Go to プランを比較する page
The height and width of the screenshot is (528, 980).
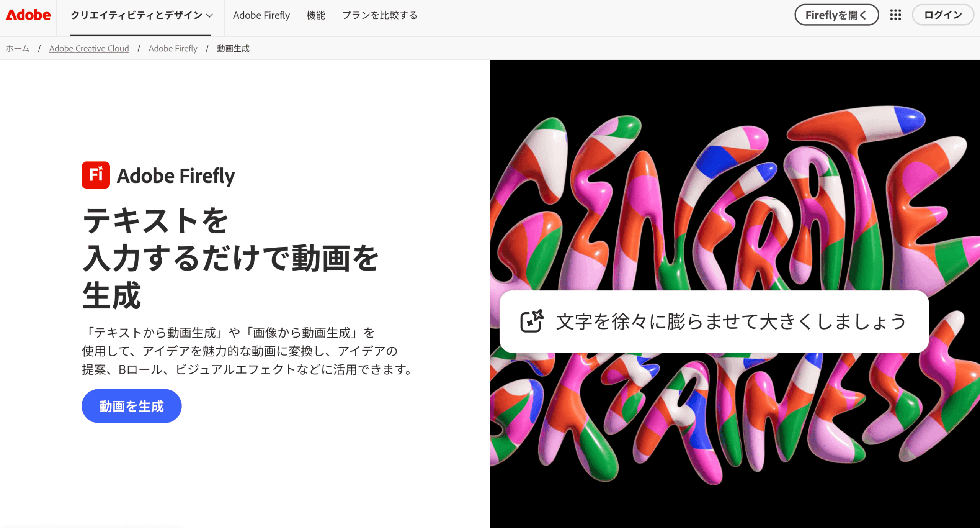[379, 15]
